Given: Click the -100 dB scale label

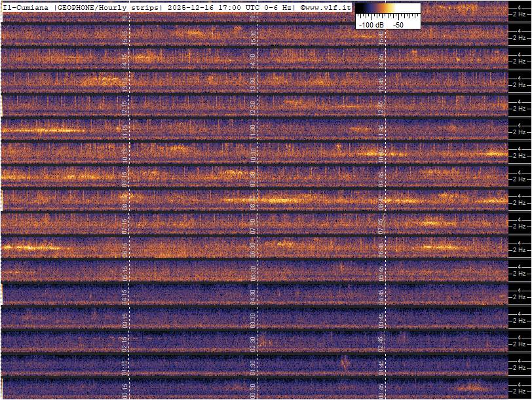Looking at the screenshot, I should pyautogui.click(x=371, y=24).
